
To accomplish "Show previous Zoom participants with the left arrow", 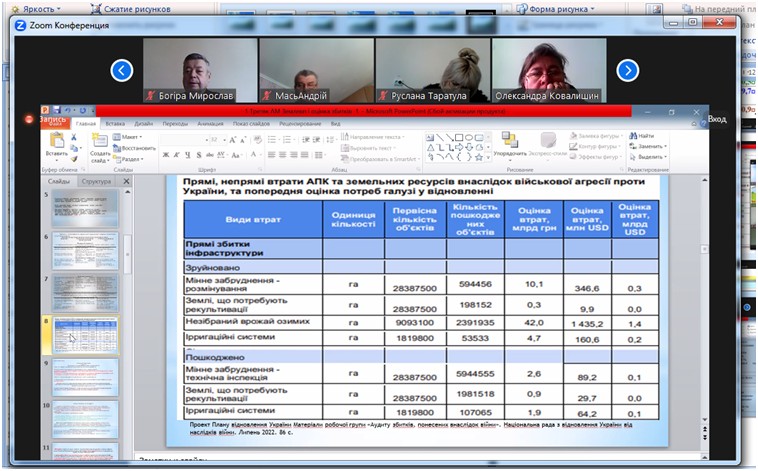I will 122,71.
